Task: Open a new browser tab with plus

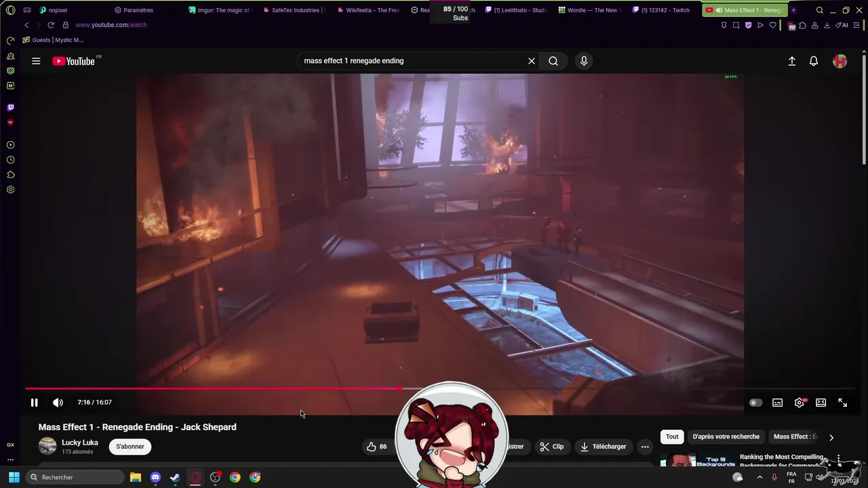Action: click(x=793, y=10)
